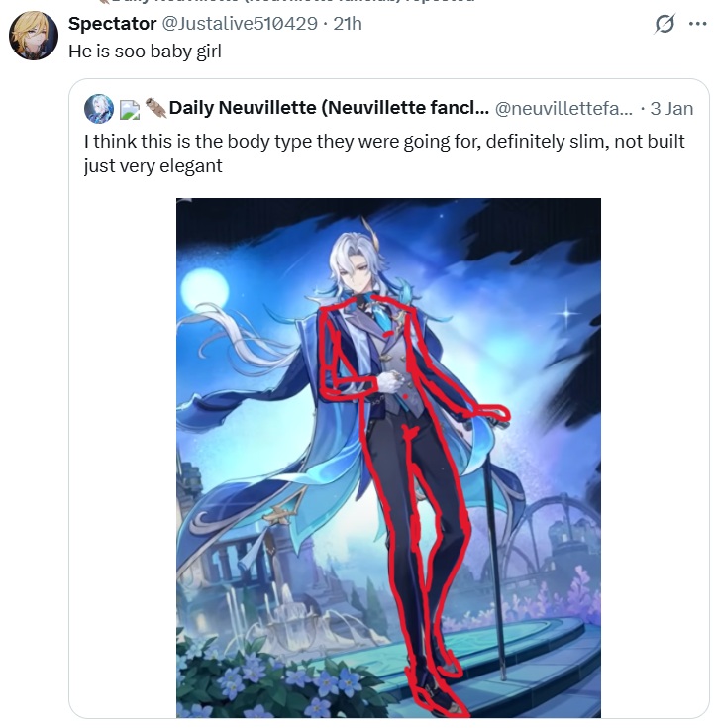The image size is (716, 728).
Task: Click the @Justalive510429 handle
Action: point(240,24)
